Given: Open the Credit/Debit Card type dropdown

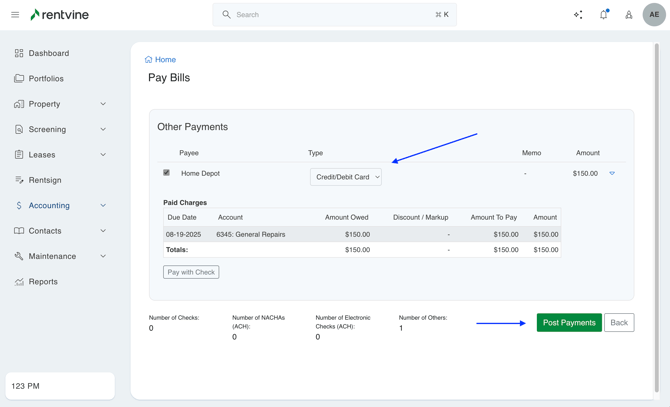Looking at the screenshot, I should coord(345,177).
